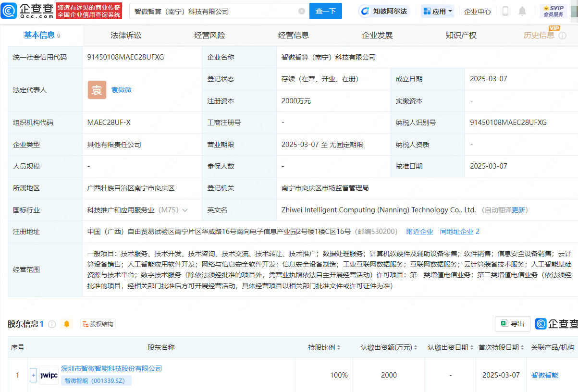
Task: Click the 南宁市良庆区市场监督管理局 cell
Action: click(x=325, y=188)
